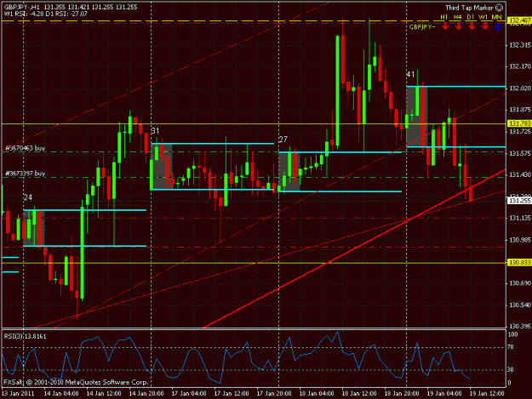This screenshot has height=399, width=532.
Task: Click the yellow 132.487 price tag
Action: pos(519,21)
